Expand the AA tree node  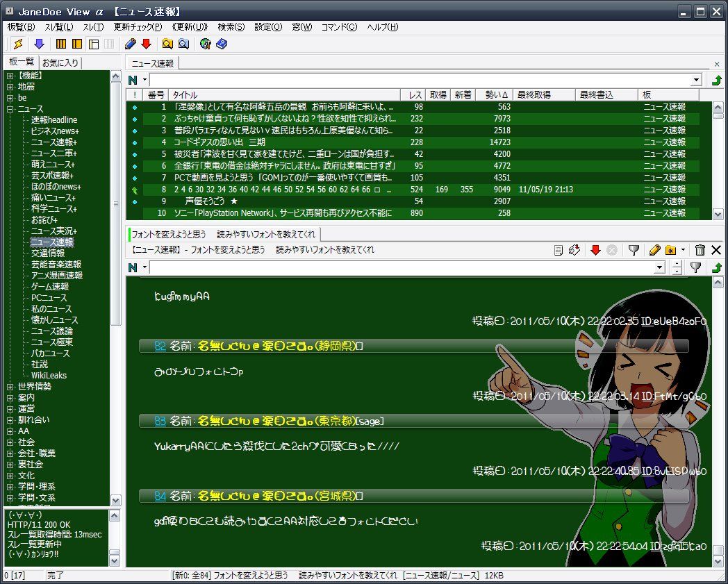[10, 431]
